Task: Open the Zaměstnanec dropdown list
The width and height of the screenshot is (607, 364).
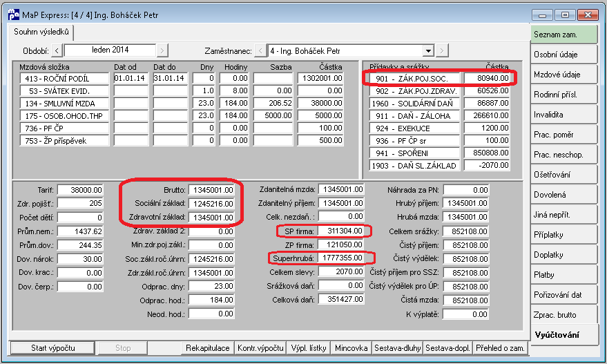Action: (428, 50)
